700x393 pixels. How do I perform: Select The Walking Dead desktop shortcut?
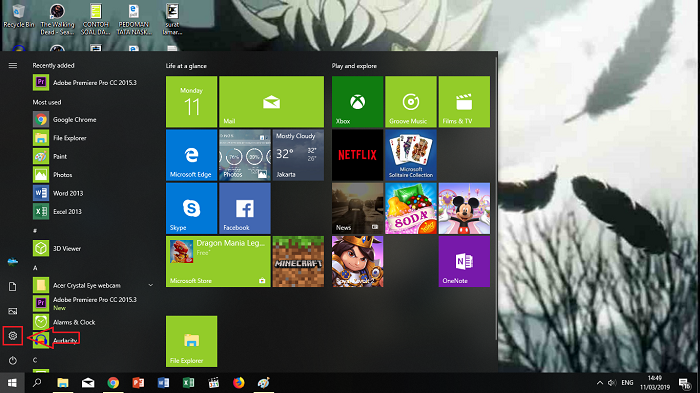(57, 19)
